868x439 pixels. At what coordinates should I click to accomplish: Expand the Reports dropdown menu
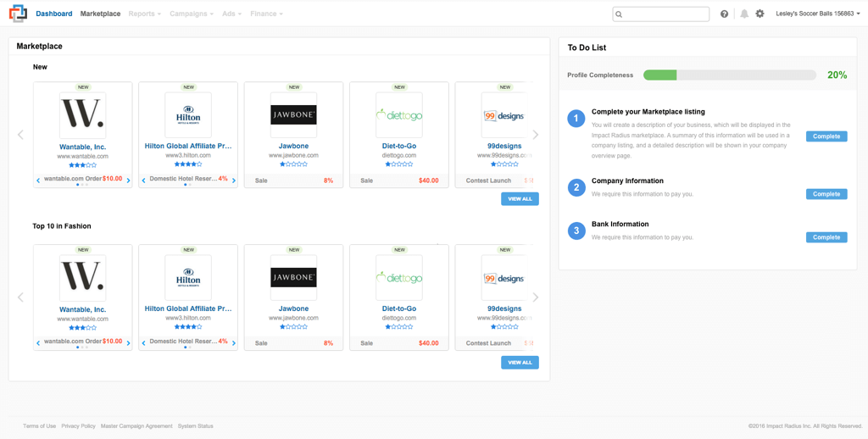point(144,14)
